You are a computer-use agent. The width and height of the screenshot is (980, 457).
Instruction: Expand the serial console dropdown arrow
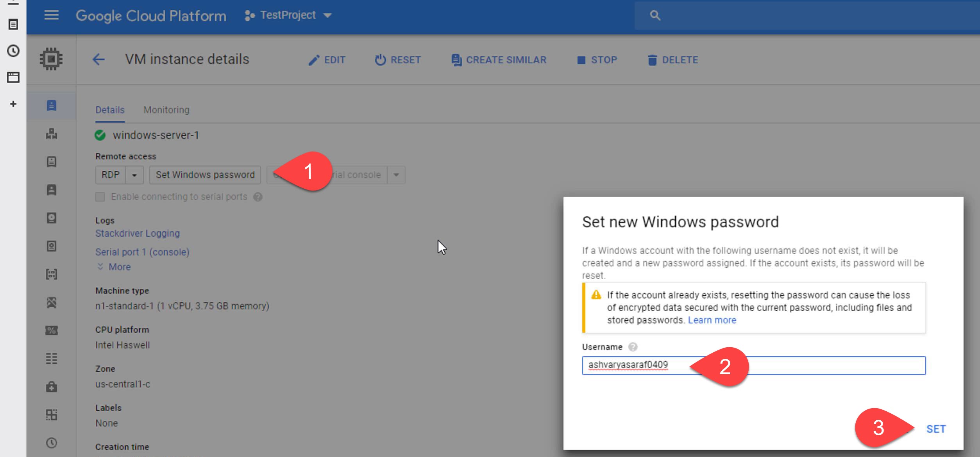point(396,175)
